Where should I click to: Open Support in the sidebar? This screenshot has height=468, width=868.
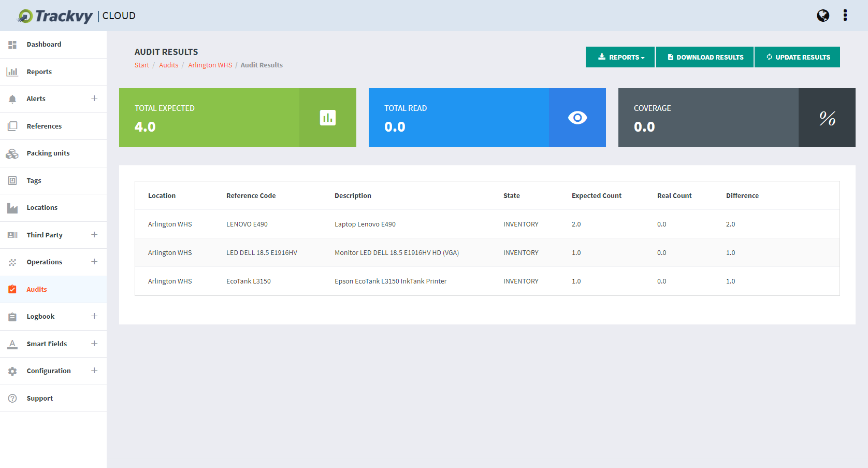(53, 399)
